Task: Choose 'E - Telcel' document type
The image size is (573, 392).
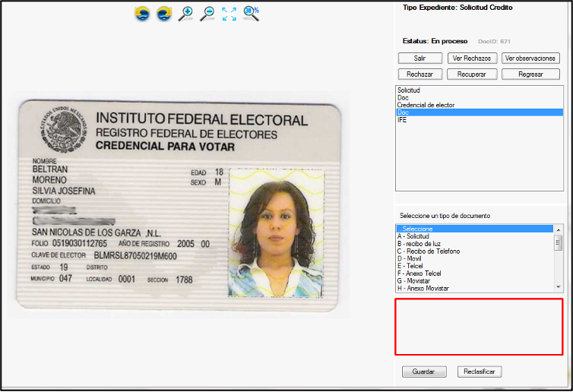Action: (x=410, y=266)
